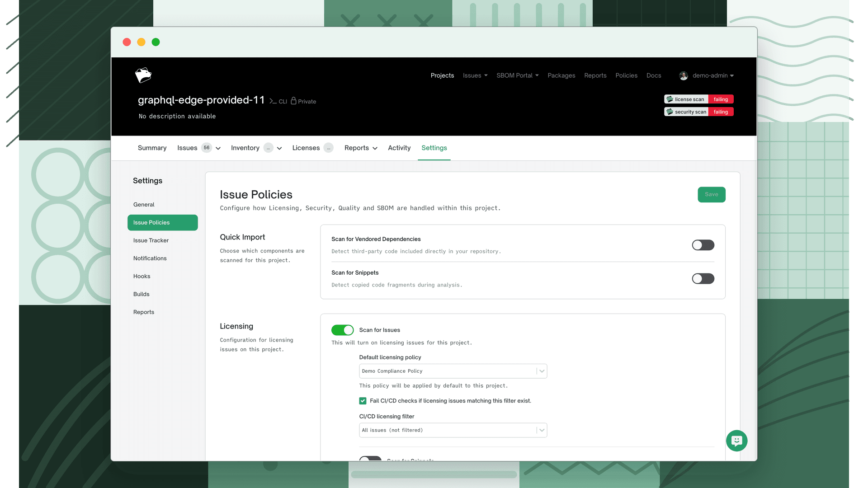Screen dimensions: 868x488
Task: Select Issue Policies in settings sidebar
Action: 162,223
